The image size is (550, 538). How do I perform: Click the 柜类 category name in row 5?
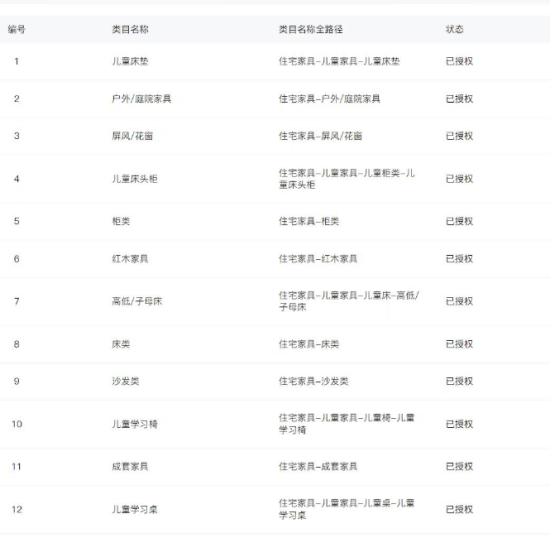121,221
